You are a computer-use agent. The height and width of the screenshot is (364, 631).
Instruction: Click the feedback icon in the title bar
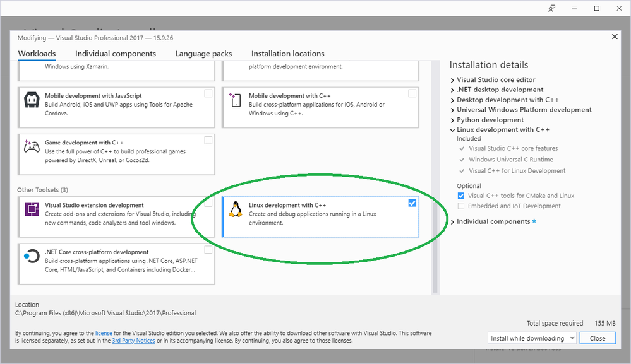(551, 8)
